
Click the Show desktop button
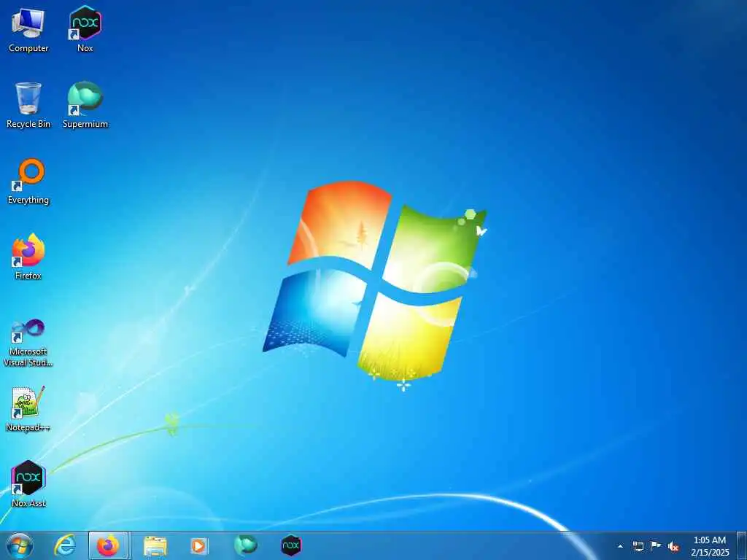tap(742, 545)
